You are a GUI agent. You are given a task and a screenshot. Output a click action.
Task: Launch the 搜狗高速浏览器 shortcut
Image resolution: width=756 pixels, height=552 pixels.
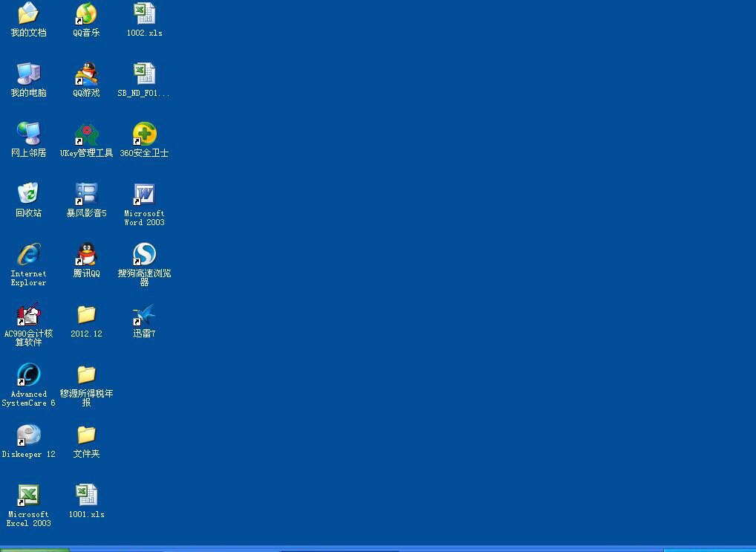(x=144, y=254)
